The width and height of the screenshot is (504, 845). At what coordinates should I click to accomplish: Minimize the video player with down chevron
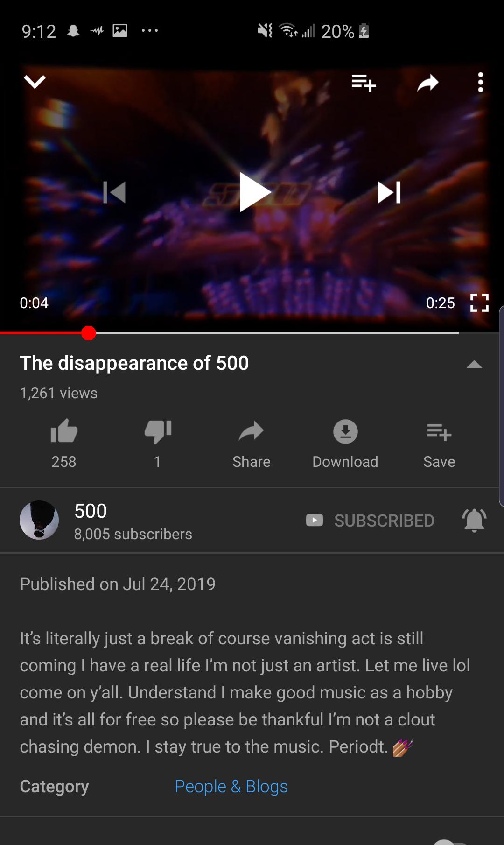pyautogui.click(x=35, y=82)
